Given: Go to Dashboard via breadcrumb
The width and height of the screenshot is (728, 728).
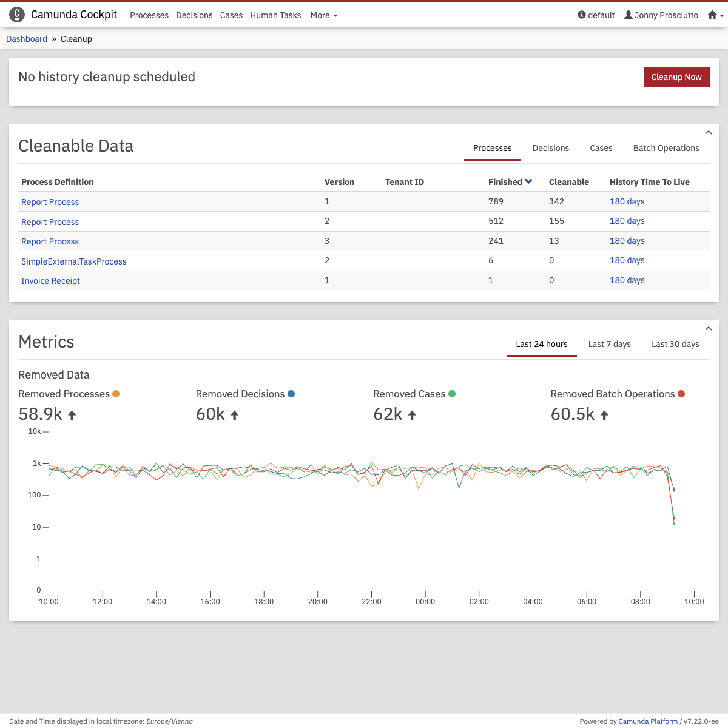Looking at the screenshot, I should 27,39.
